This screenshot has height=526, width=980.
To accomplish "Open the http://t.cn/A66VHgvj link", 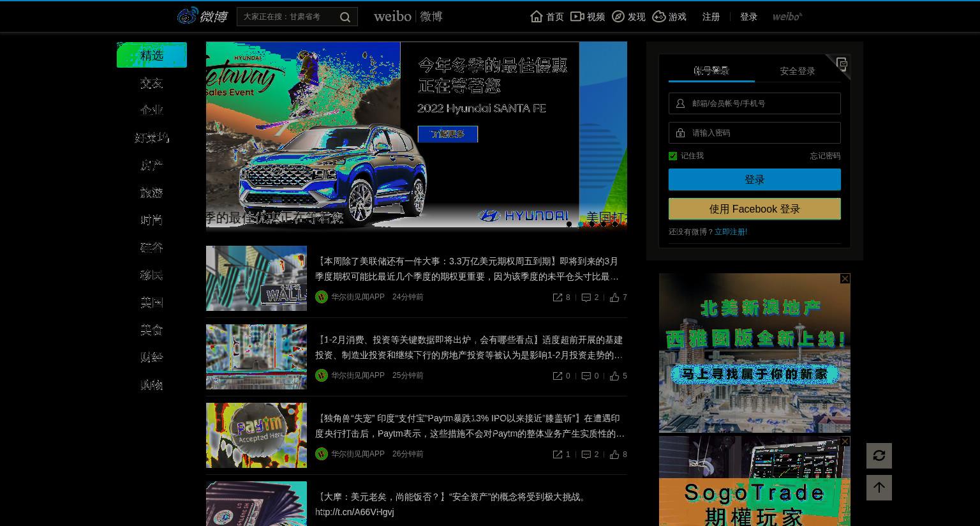I will pos(355,512).
